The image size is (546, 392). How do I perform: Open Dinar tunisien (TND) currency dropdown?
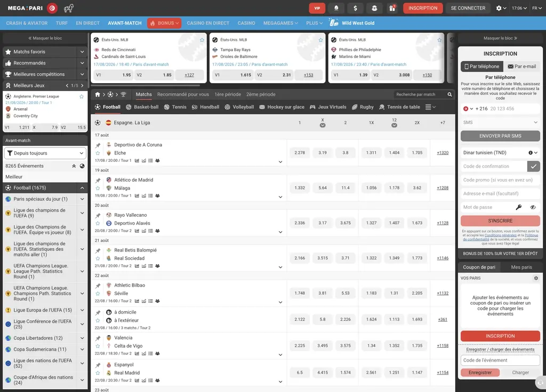[x=500, y=153]
